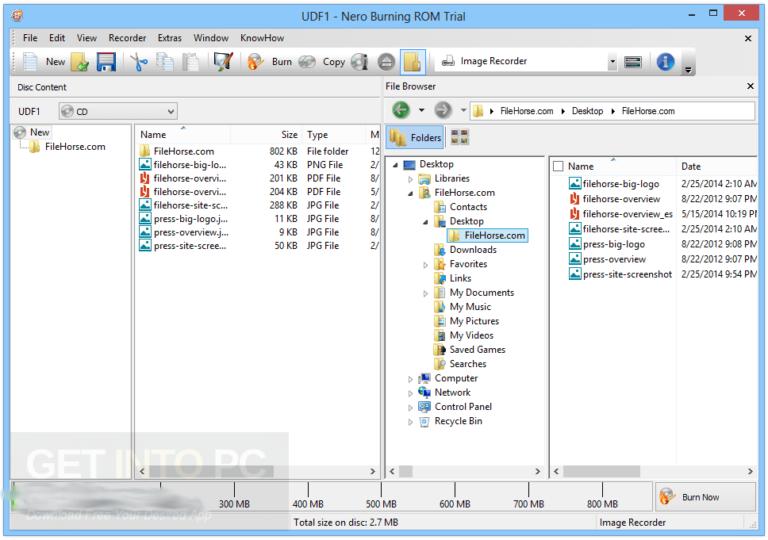The image size is (768, 540).
Task: Click the Choose Recorder drive icon
Action: point(633,62)
